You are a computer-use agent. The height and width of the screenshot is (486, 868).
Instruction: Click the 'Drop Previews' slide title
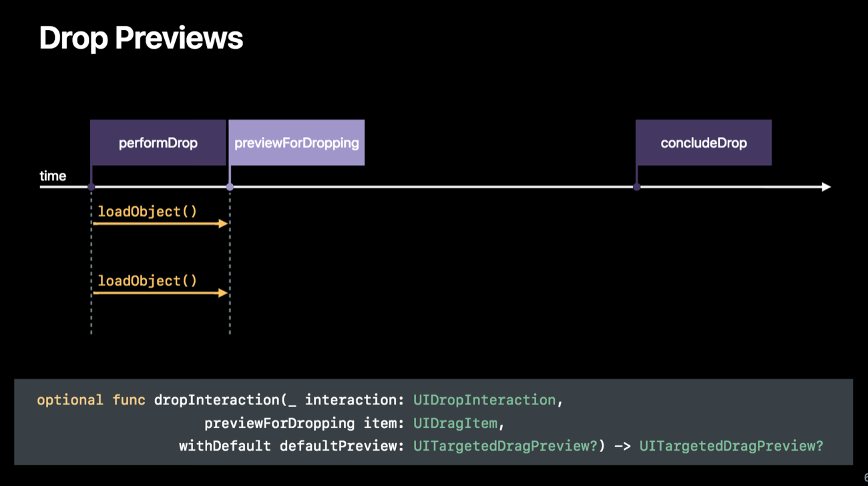[x=141, y=38]
